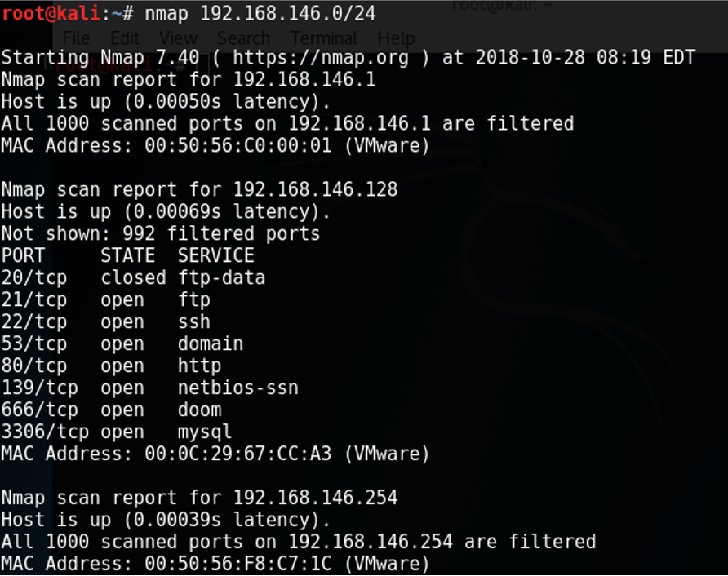Open the View menu

pyautogui.click(x=178, y=38)
